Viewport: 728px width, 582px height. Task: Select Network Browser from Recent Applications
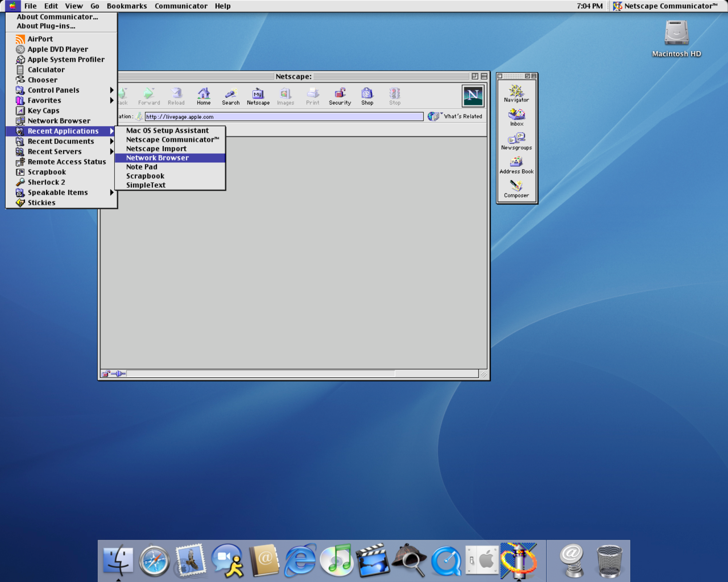(x=157, y=158)
